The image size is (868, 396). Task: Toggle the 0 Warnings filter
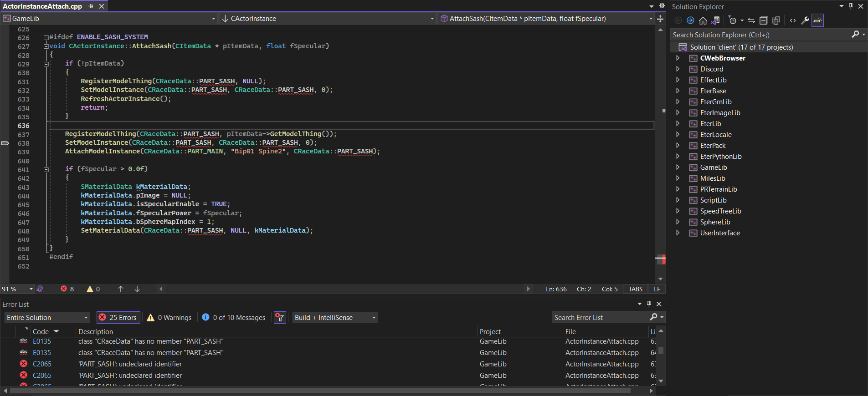(169, 318)
